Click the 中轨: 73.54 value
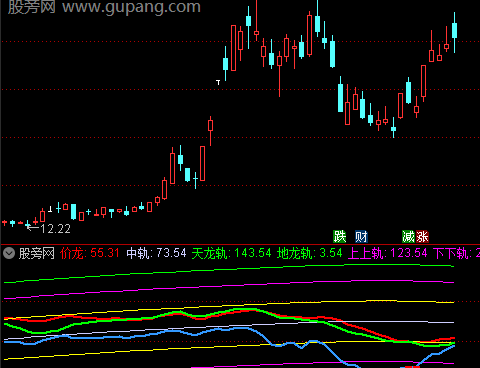This screenshot has height=368, width=480. [x=156, y=253]
